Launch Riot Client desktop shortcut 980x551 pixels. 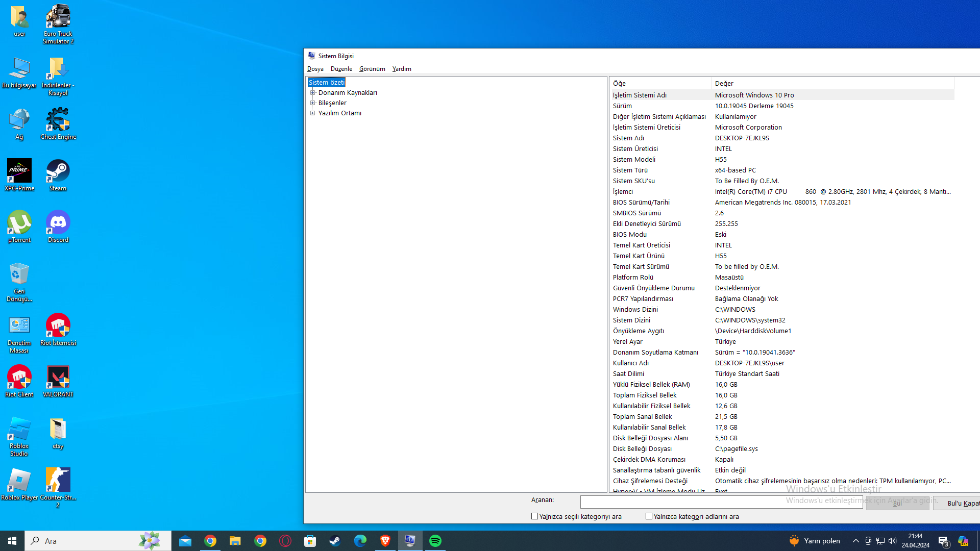pos(19,381)
